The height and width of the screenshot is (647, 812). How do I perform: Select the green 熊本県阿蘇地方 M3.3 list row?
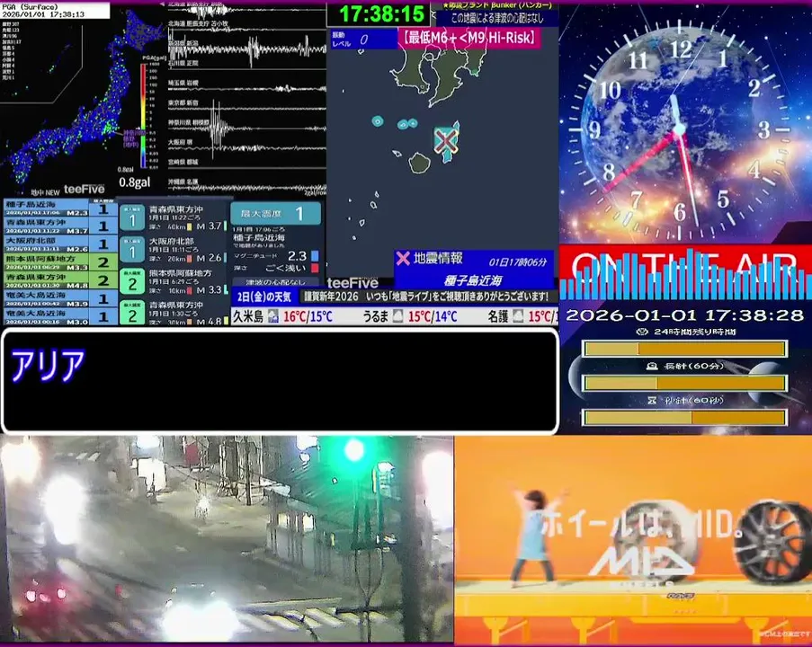pos(60,261)
